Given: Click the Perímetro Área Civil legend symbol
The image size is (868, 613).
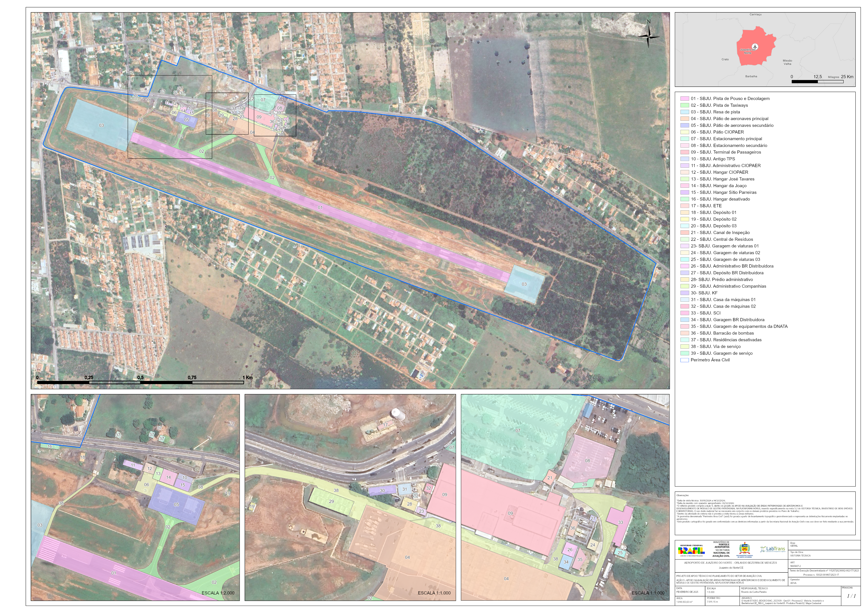Looking at the screenshot, I should coord(684,360).
